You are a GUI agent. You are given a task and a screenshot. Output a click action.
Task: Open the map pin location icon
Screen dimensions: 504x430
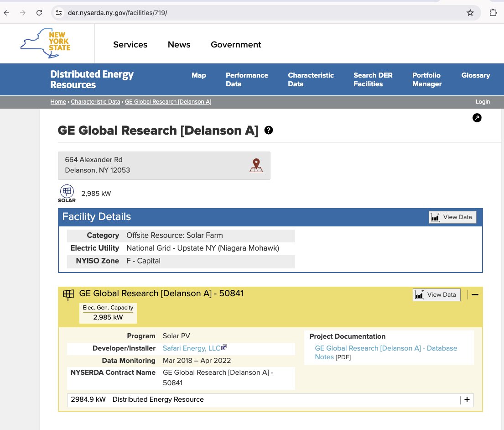[256, 165]
